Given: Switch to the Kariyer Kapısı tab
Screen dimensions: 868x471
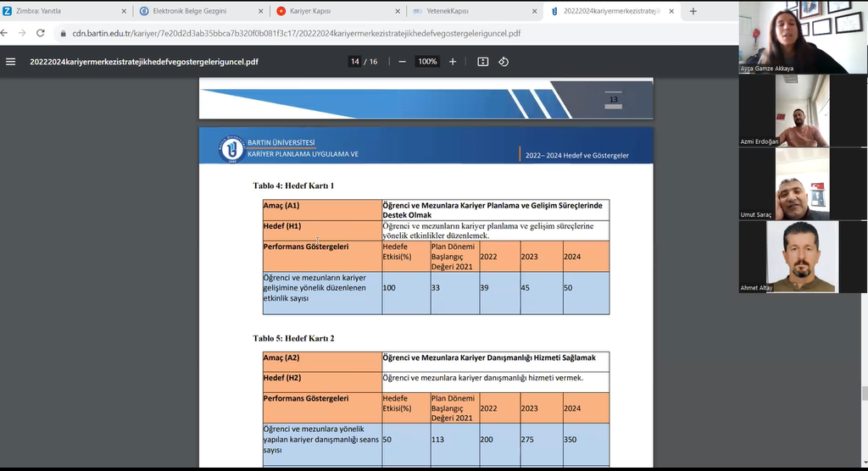Looking at the screenshot, I should tap(338, 11).
